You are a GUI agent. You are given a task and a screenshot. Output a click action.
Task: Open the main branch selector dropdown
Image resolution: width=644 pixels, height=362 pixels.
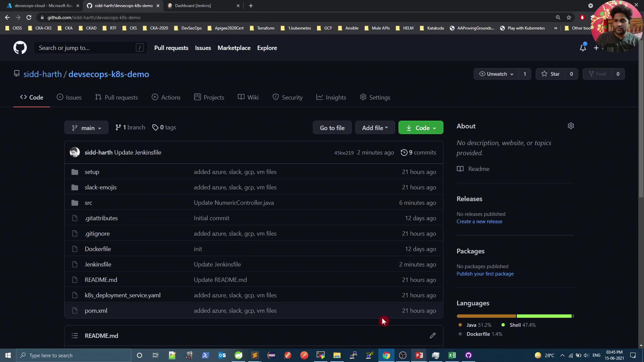pyautogui.click(x=86, y=128)
